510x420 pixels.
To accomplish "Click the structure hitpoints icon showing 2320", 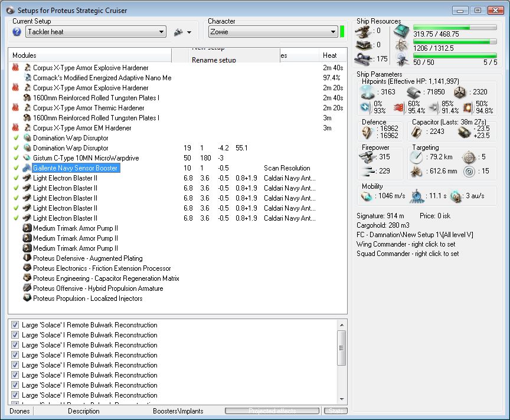I will coord(460,93).
